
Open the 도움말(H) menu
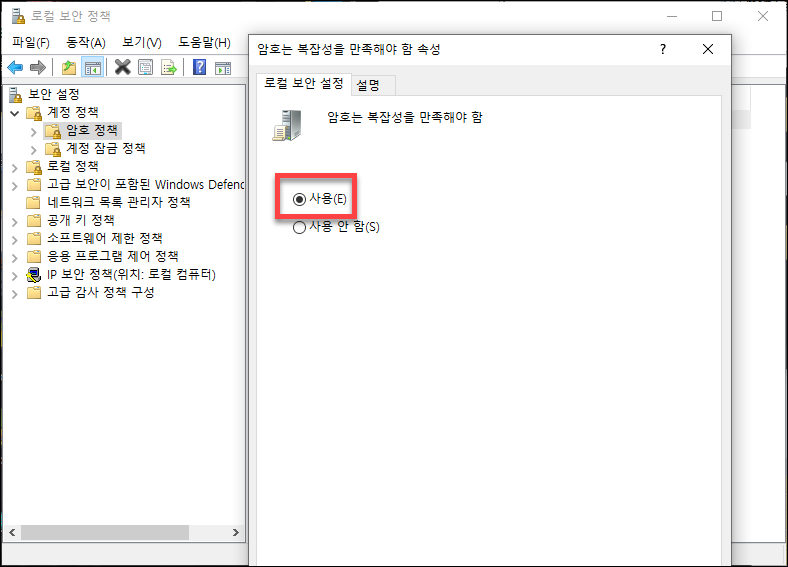(x=205, y=42)
